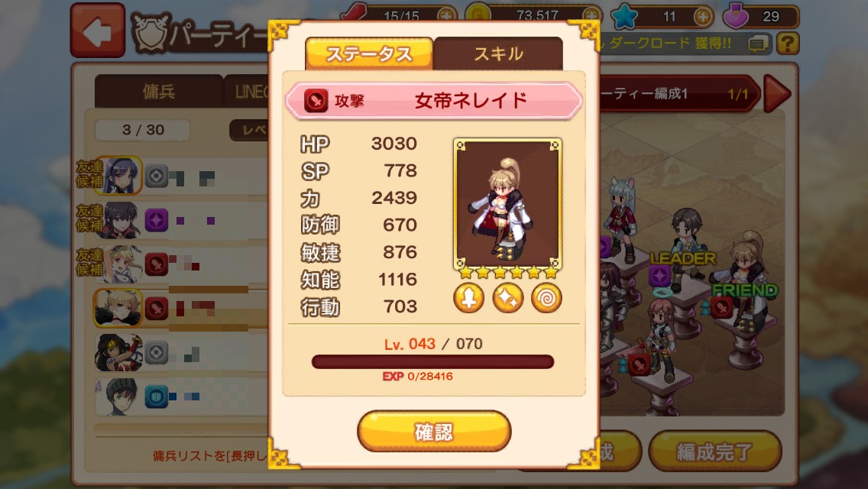Select the ステータス tab
Screen dimensions: 868x489
369,53
